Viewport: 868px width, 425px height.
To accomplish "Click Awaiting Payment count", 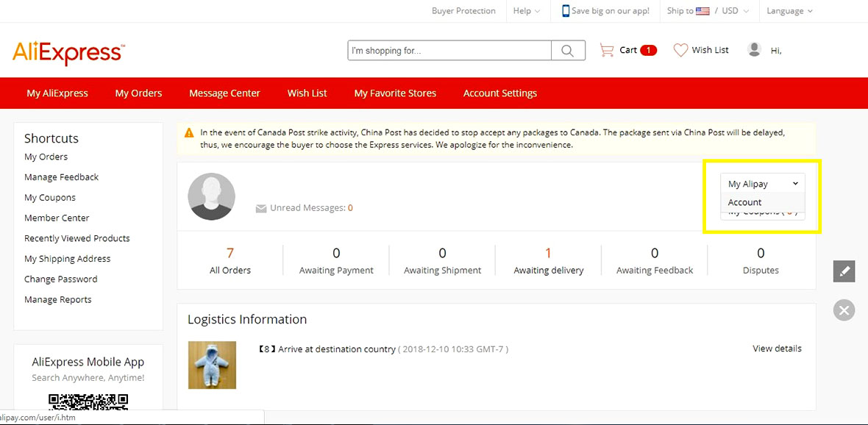I will click(336, 254).
